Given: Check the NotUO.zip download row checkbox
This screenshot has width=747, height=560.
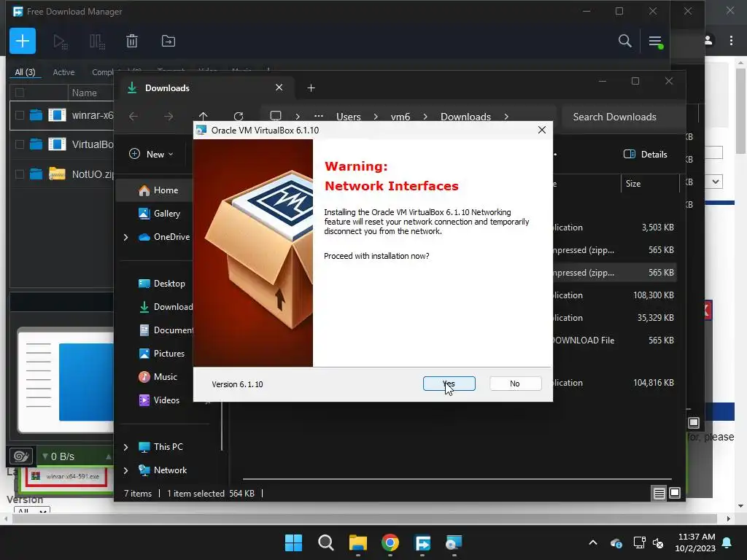Looking at the screenshot, I should click(x=20, y=174).
